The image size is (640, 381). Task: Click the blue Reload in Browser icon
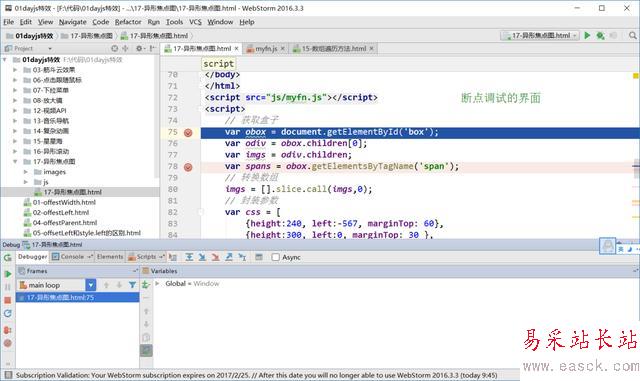tap(7, 313)
